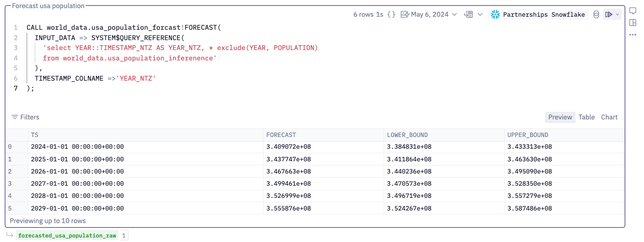Image resolution: width=644 pixels, height=242 pixels.
Task: Click the UPPER_BOUND column header
Action: click(x=564, y=135)
